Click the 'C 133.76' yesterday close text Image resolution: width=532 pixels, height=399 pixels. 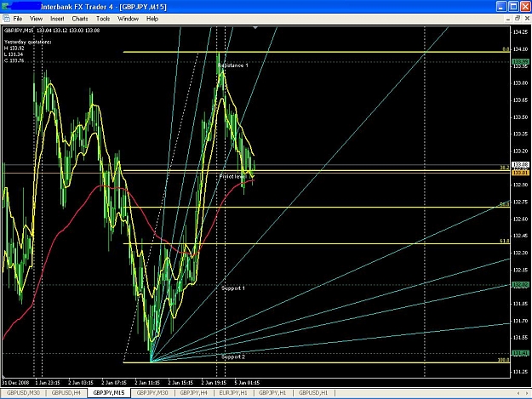pyautogui.click(x=14, y=60)
